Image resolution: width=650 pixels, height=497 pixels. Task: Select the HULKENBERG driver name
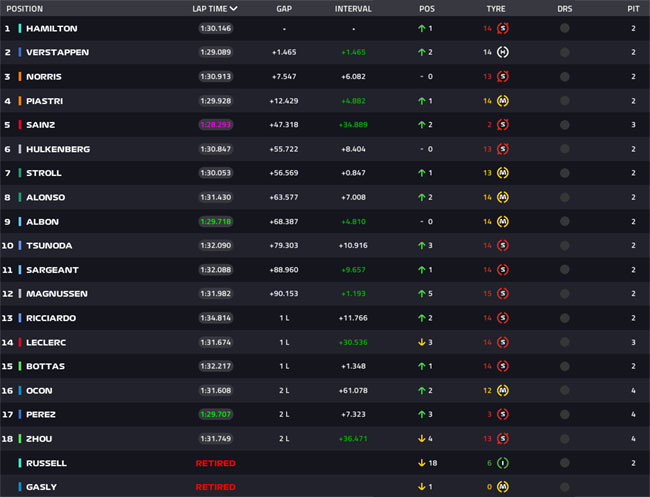[58, 149]
